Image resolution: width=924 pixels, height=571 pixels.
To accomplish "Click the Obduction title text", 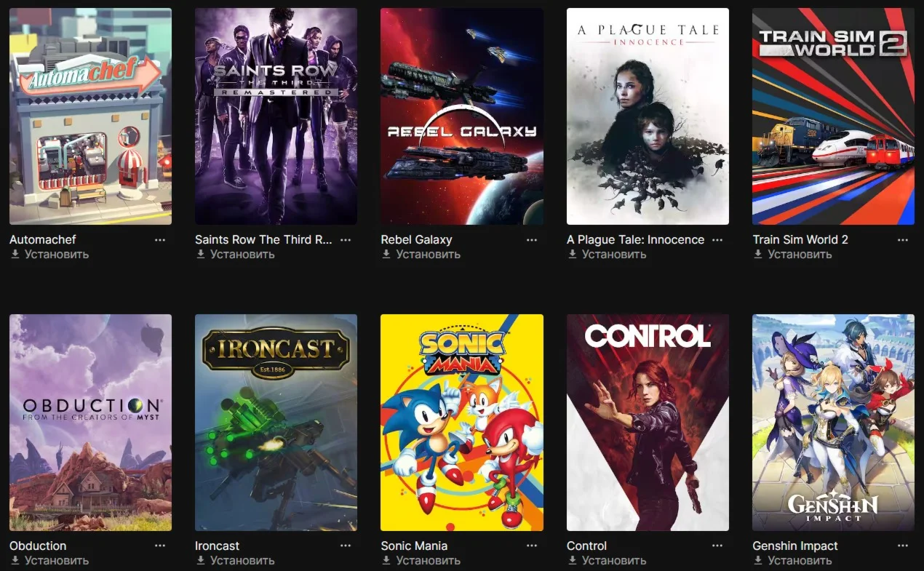I will tap(38, 546).
